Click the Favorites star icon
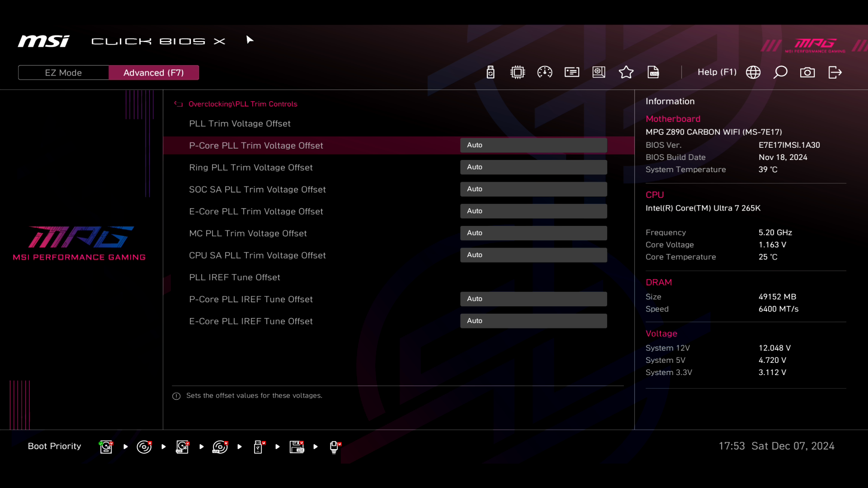The image size is (868, 488). point(626,72)
